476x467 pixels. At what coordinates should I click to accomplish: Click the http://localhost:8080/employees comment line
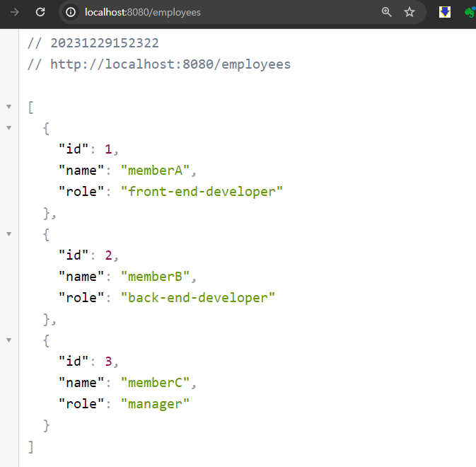tap(159, 64)
